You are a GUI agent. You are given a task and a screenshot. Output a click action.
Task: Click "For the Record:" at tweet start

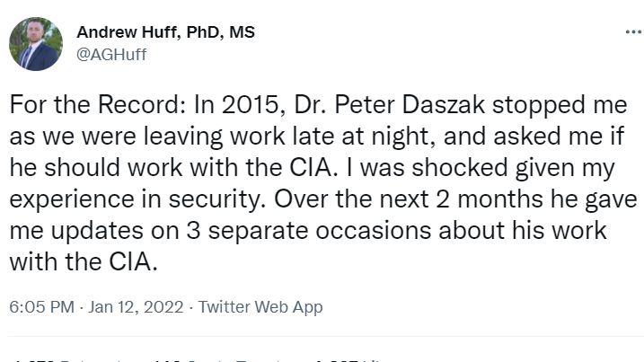point(74,104)
